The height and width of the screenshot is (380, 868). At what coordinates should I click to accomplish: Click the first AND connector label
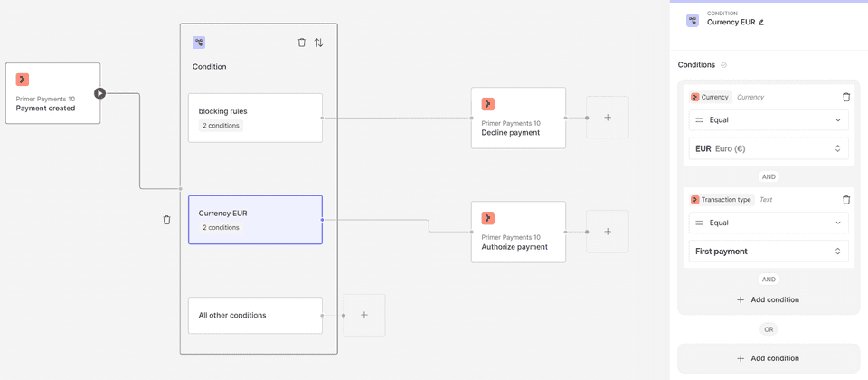click(x=769, y=176)
